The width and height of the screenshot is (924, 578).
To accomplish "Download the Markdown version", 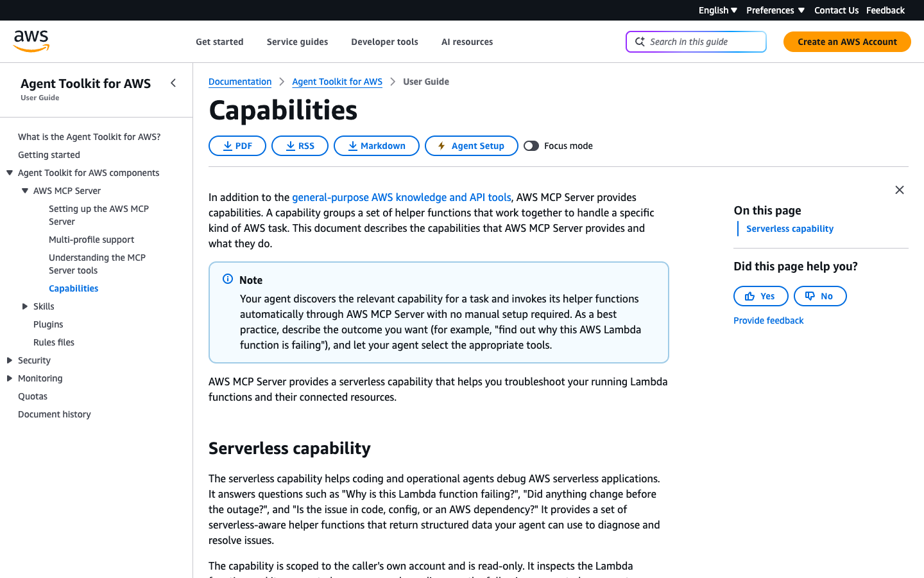I will coord(377,146).
